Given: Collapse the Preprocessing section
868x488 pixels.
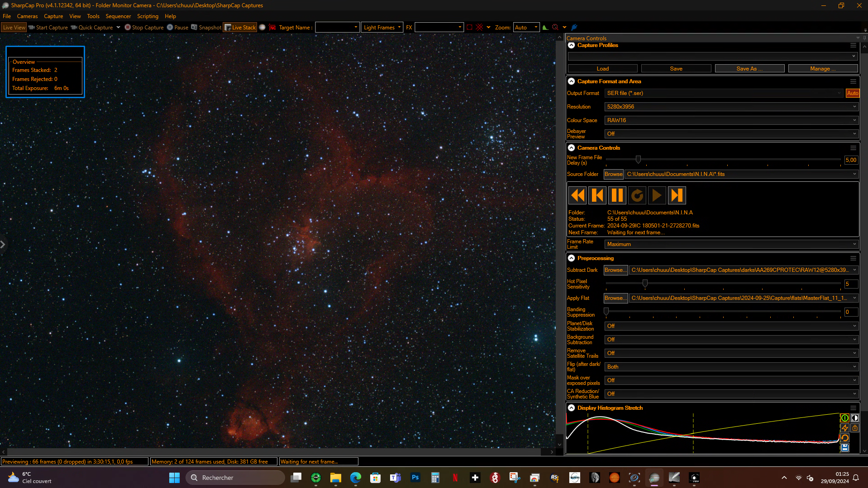Looking at the screenshot, I should click(572, 258).
